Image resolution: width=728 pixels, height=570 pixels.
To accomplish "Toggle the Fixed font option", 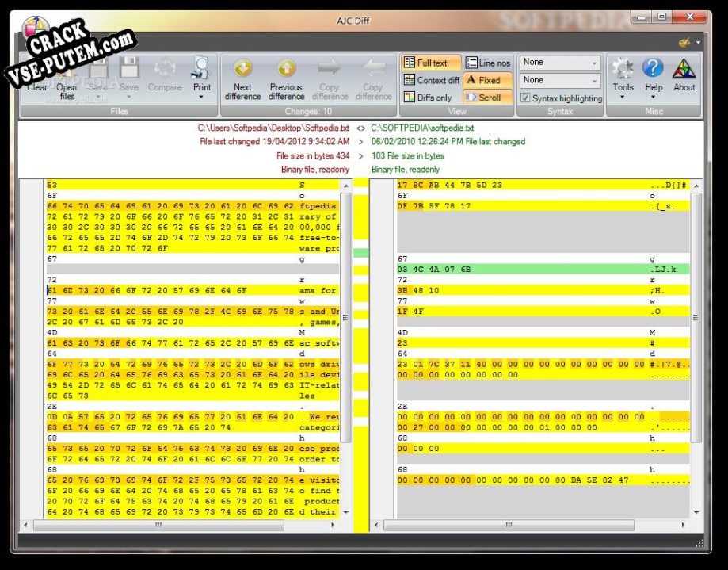I will pos(483,80).
